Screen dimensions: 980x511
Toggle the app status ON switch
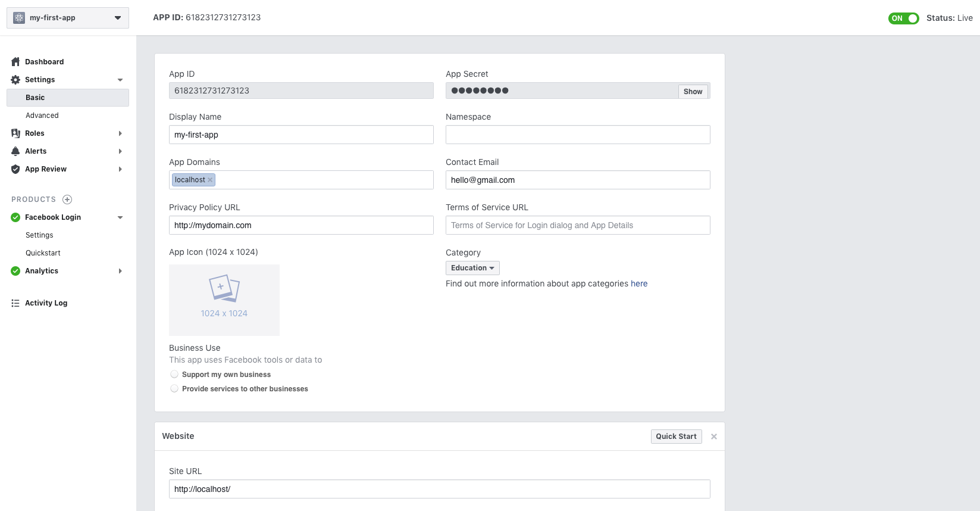[x=903, y=18]
